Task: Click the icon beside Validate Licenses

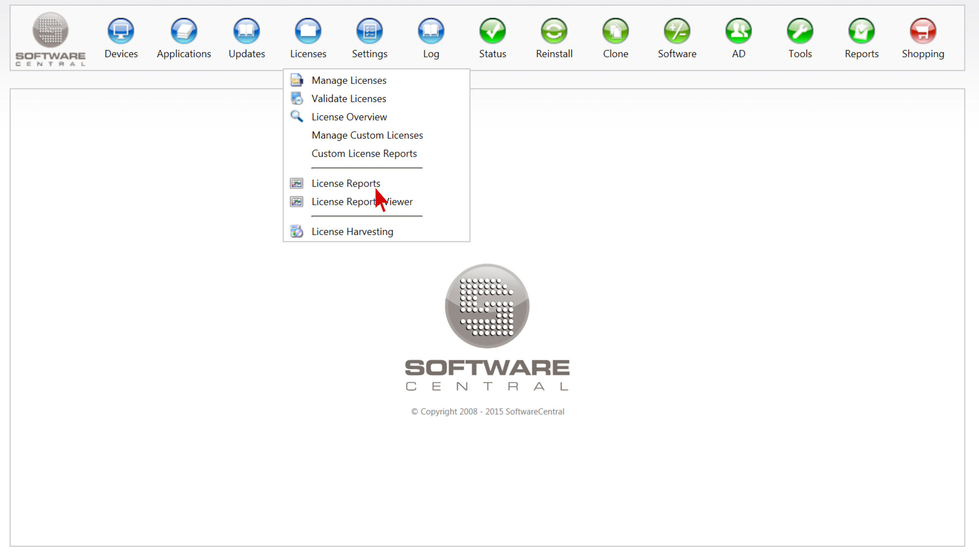Action: coord(297,98)
